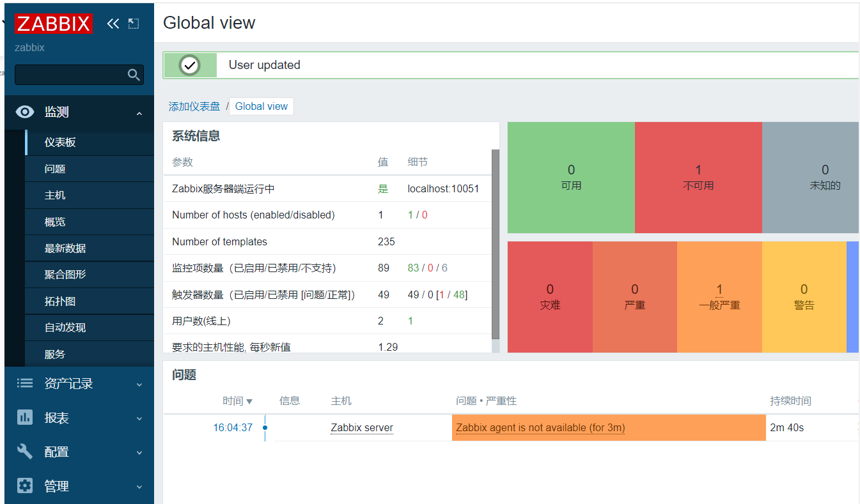Collapse the 监测 menu section

pos(139,113)
